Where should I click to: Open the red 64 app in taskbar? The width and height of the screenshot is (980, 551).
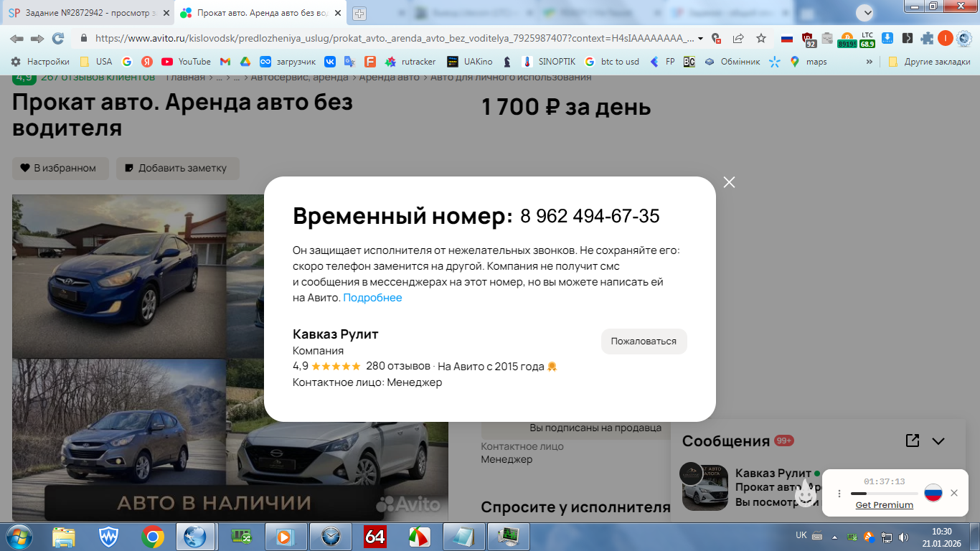(375, 537)
